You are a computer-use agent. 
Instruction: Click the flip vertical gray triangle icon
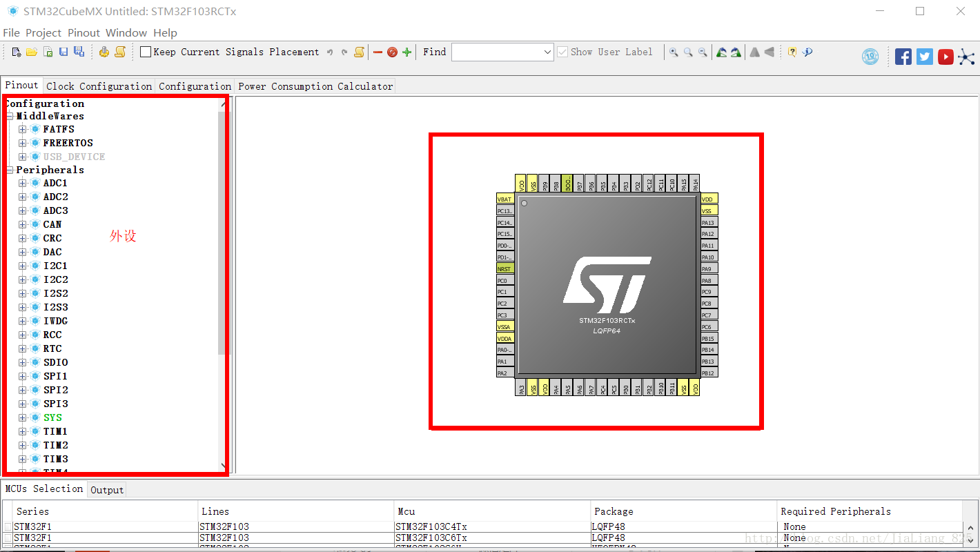[770, 52]
